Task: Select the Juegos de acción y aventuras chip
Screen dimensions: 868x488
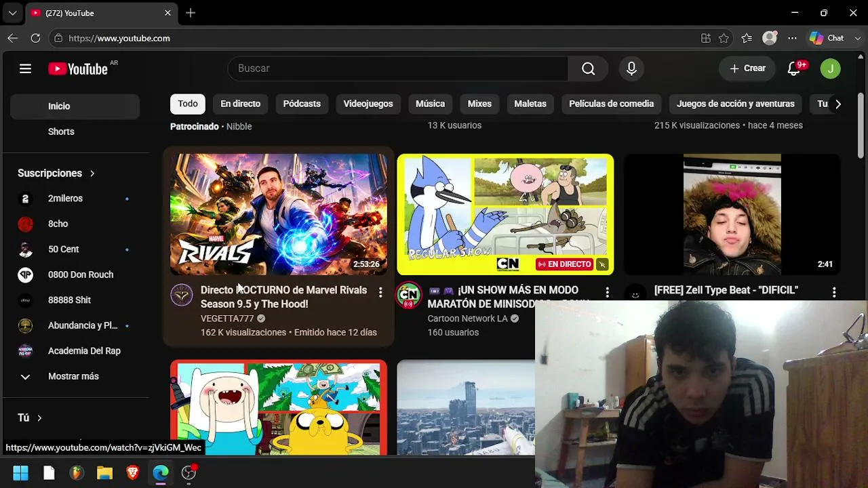Action: 736,104
